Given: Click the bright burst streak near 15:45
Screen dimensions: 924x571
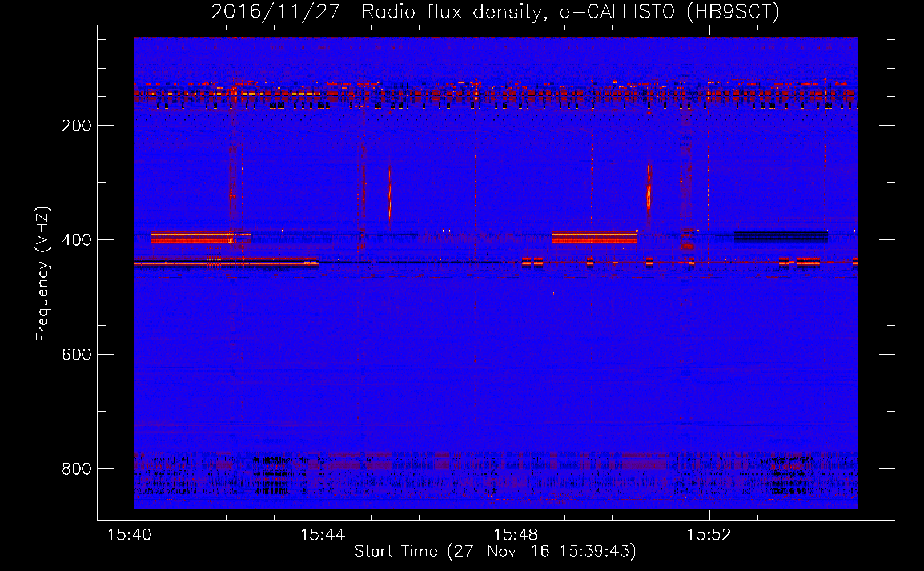Looking at the screenshot, I should tap(390, 194).
